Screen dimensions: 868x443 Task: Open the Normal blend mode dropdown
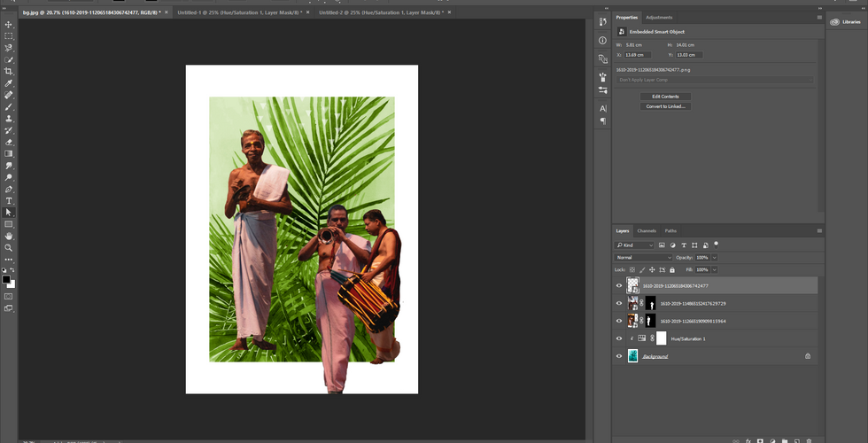644,258
